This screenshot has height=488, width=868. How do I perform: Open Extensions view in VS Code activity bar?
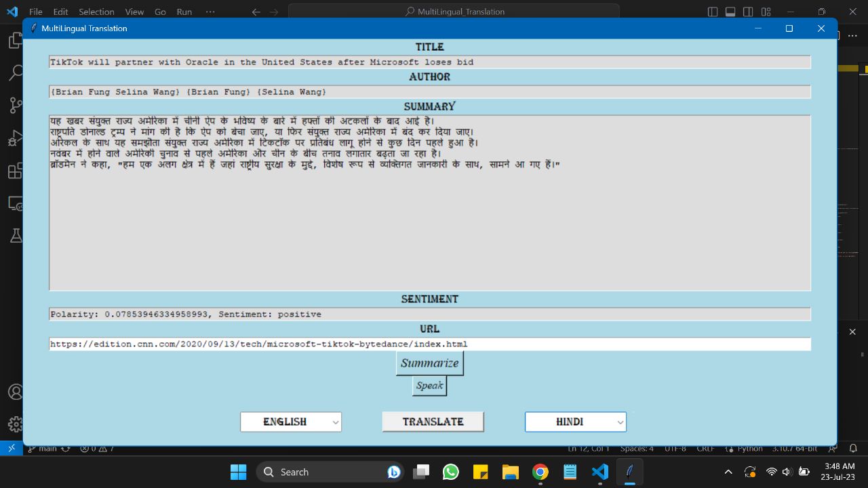click(x=15, y=171)
